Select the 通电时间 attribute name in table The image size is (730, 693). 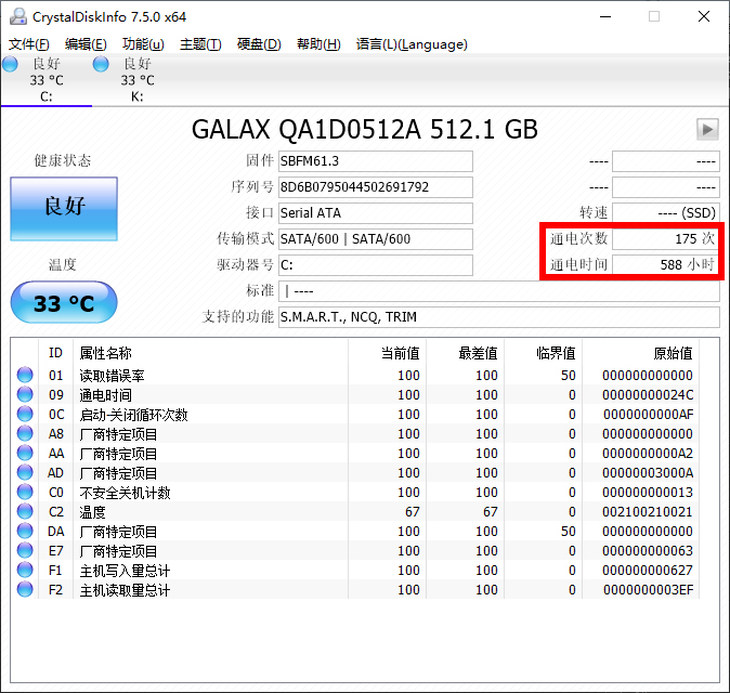click(x=105, y=395)
